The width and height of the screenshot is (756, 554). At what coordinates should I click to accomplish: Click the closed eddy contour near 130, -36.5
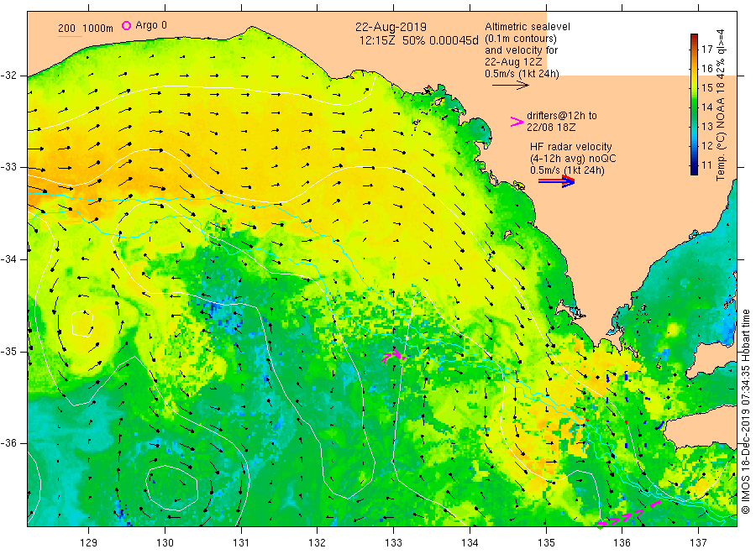171,489
